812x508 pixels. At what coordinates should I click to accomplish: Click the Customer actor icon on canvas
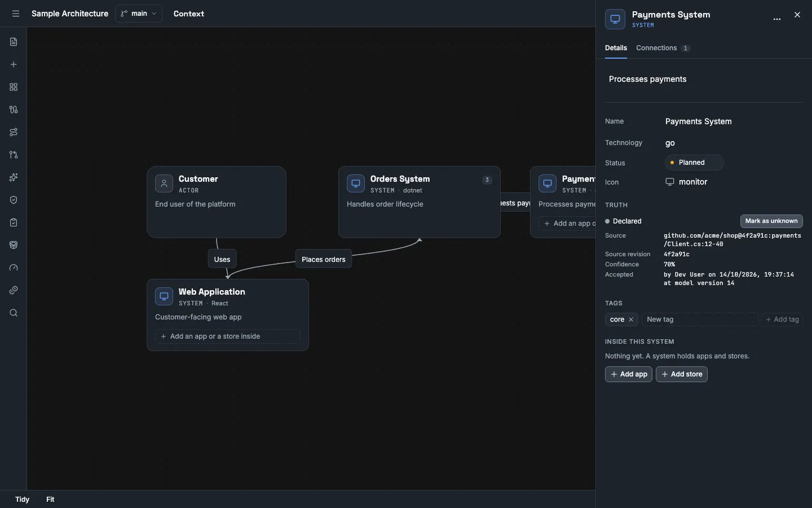click(x=164, y=183)
